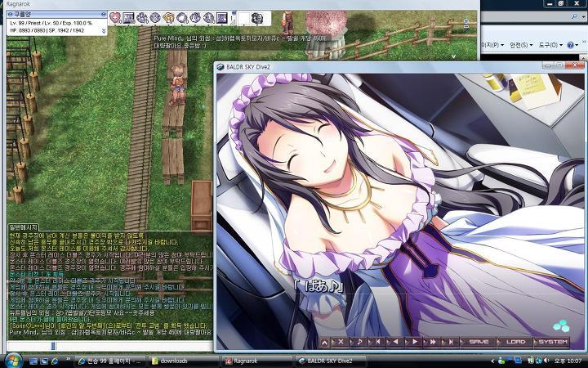This screenshot has height=368, width=588.
Task: Show hidden system tray icons
Action: (x=493, y=361)
